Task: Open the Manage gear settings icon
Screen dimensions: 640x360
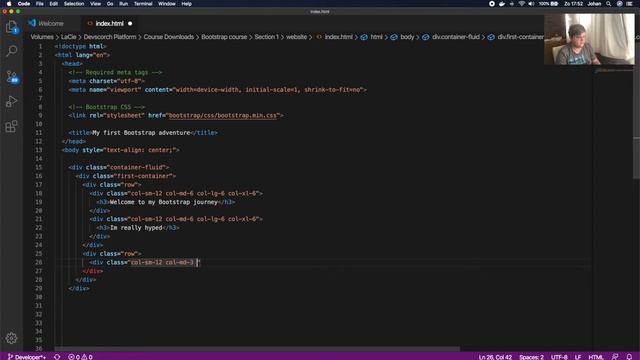Action: (x=11, y=338)
